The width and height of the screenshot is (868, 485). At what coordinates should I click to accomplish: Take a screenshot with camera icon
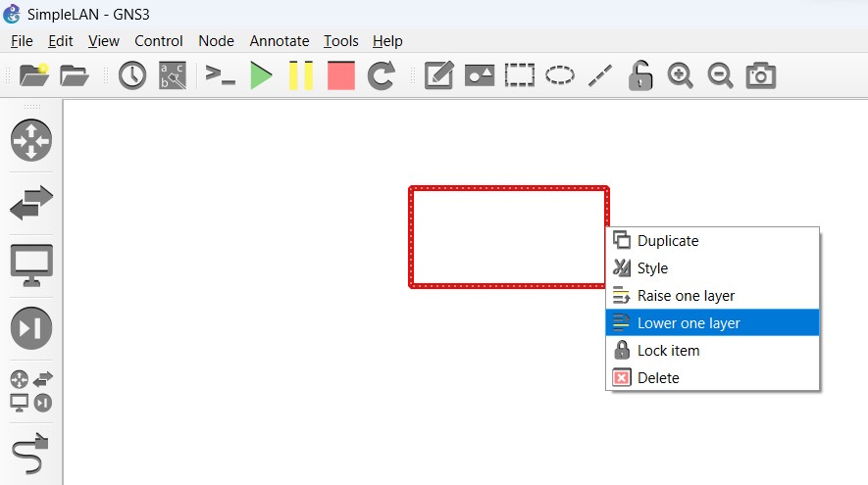(x=761, y=75)
